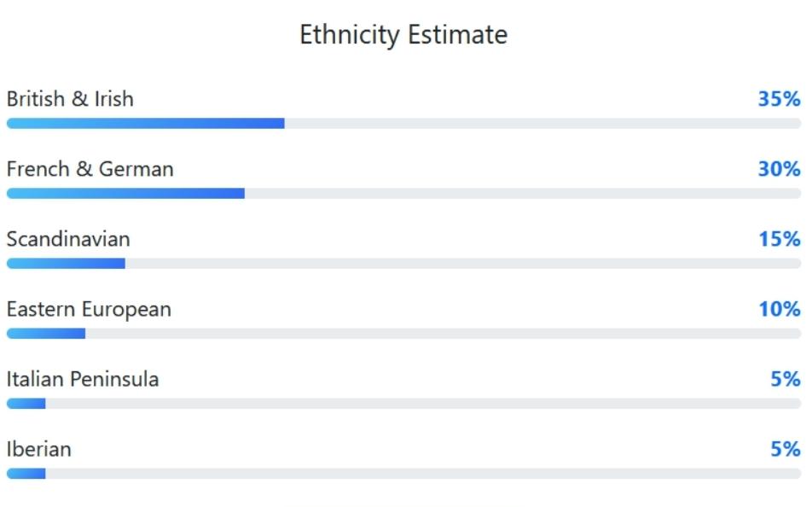812x507 pixels.
Task: Click the 5% value for Italian Peninsula
Action: coord(785,379)
